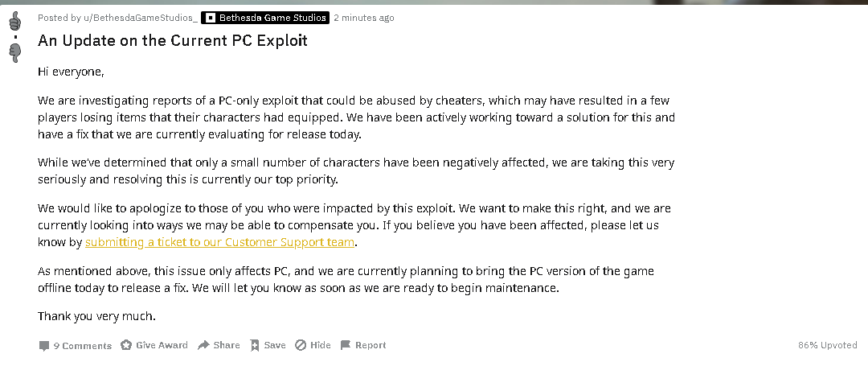Click the paragraph starting "As mentioned above"

click(x=346, y=280)
